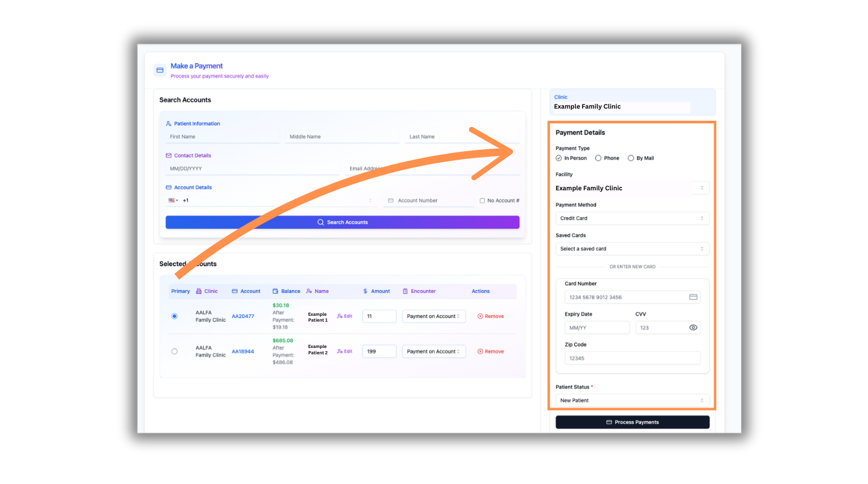Viewport: 868px width, 484px height.
Task: Open the Facility dropdown
Action: coord(633,188)
